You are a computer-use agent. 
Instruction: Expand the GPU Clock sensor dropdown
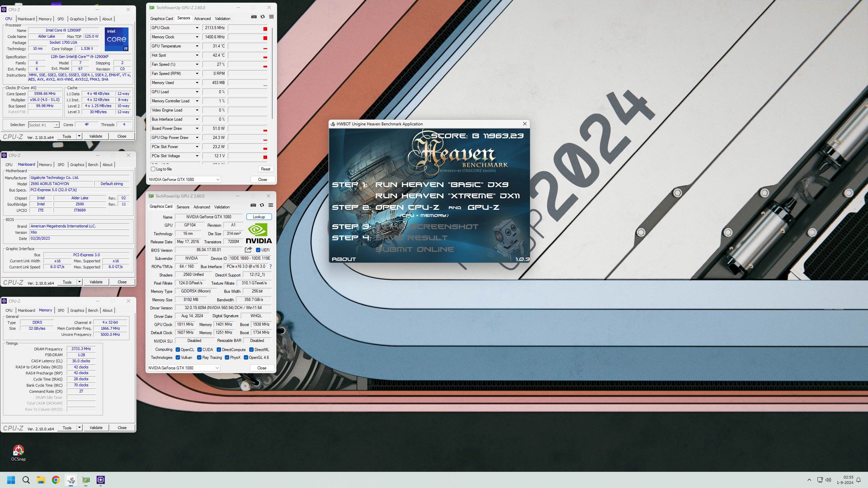pos(197,28)
